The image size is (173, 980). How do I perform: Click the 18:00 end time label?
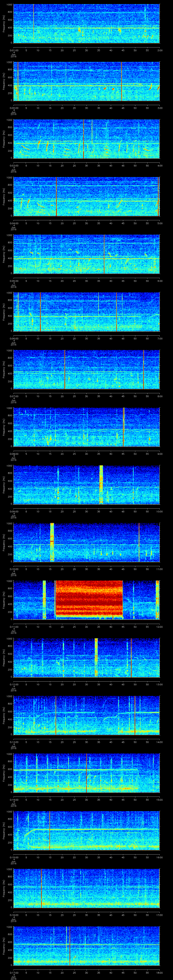159,972
